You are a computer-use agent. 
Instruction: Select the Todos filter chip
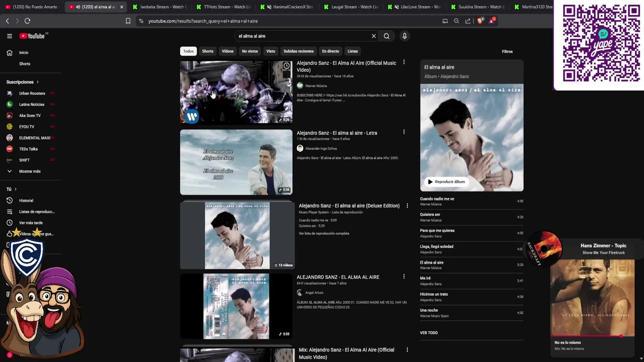[x=188, y=51]
